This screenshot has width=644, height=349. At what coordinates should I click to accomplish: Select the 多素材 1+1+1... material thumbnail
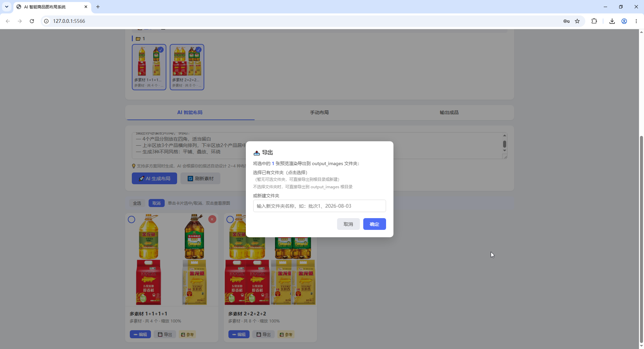pyautogui.click(x=149, y=67)
